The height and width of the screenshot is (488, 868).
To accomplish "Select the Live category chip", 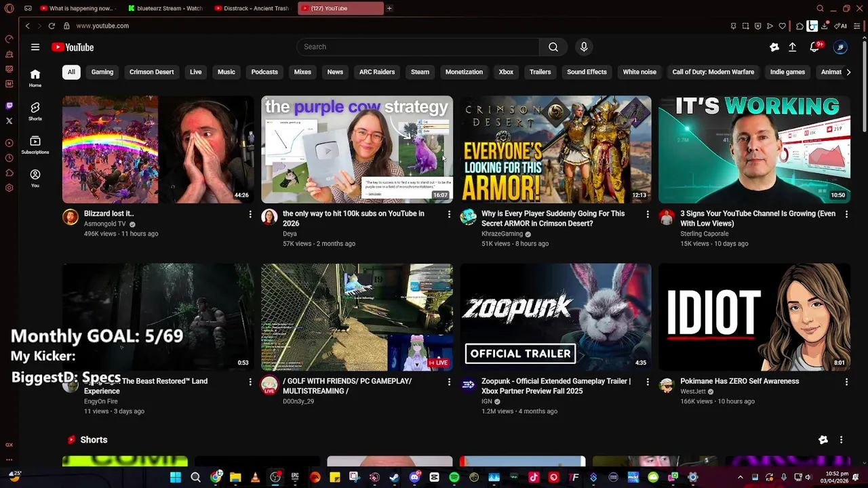I will coord(195,72).
